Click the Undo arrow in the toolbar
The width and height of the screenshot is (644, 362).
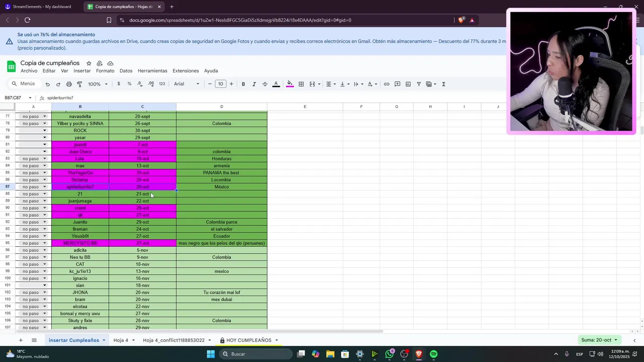point(47,84)
